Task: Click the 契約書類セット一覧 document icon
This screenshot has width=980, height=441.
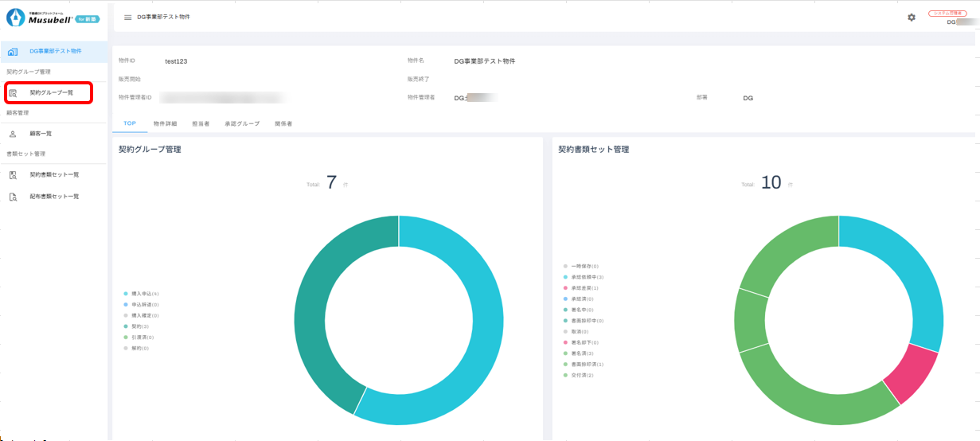Action: coord(13,175)
